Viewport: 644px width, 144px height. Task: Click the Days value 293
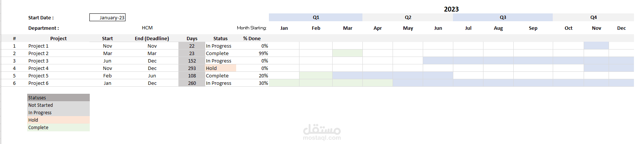click(192, 68)
